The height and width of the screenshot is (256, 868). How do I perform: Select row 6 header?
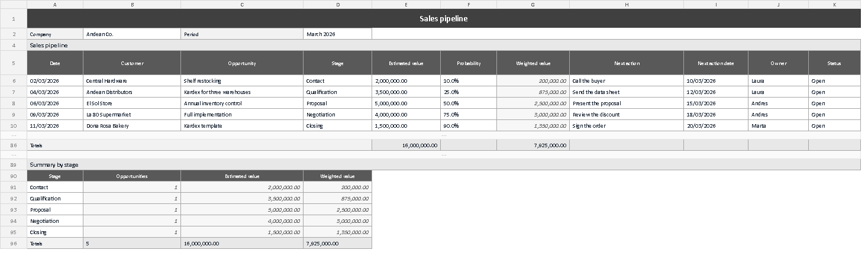point(14,81)
